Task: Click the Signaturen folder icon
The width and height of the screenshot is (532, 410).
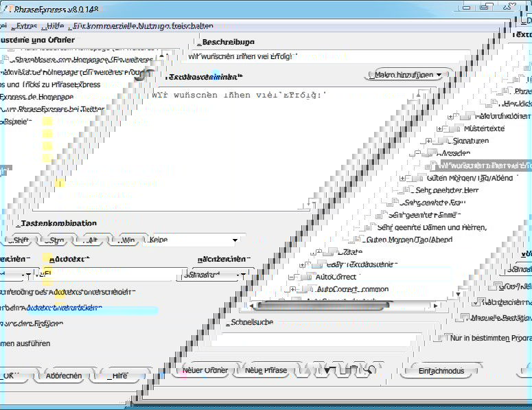Action: click(x=444, y=141)
